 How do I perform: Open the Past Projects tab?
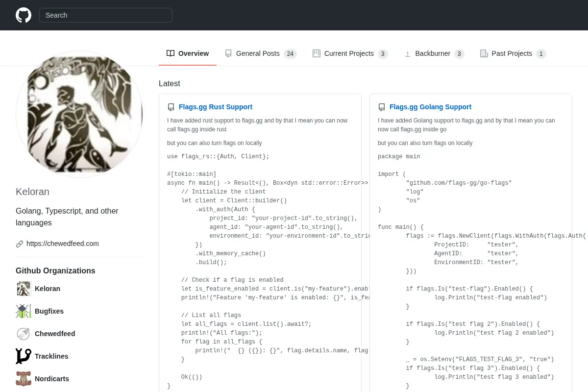tap(513, 53)
